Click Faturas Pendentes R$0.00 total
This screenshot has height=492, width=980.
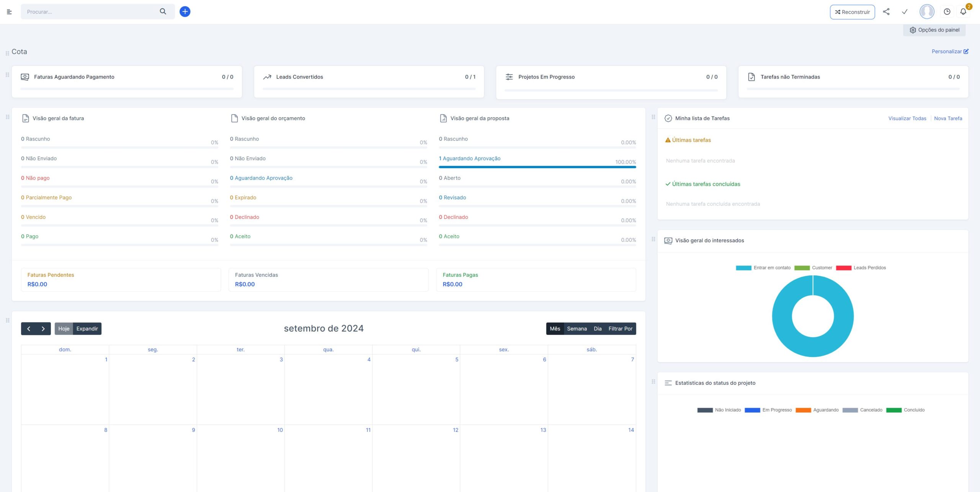[x=37, y=284]
